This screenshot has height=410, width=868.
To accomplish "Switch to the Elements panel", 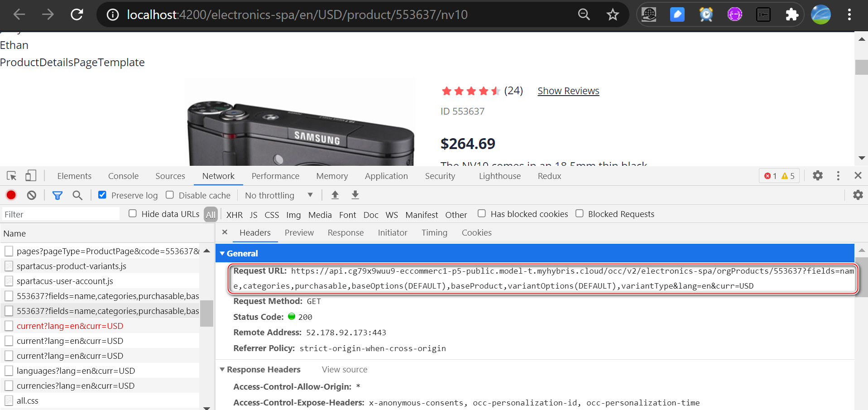I will pos(74,176).
